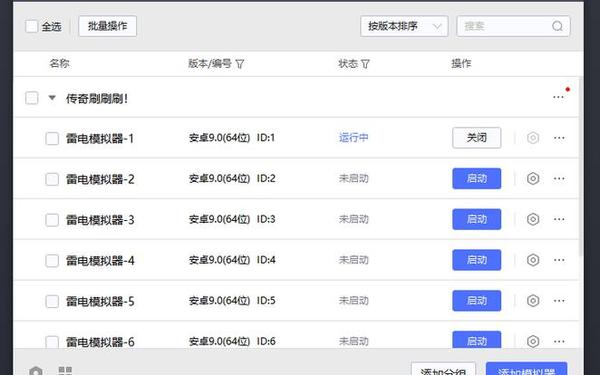Click the 操作 column header
Image resolution: width=600 pixels, height=375 pixels.
point(461,64)
